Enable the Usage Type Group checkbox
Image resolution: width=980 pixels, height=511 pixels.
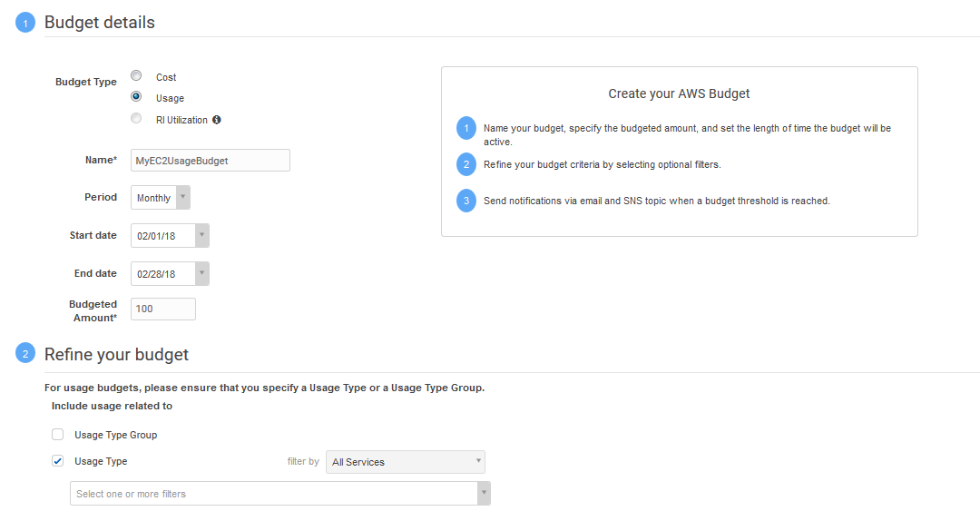(58, 435)
